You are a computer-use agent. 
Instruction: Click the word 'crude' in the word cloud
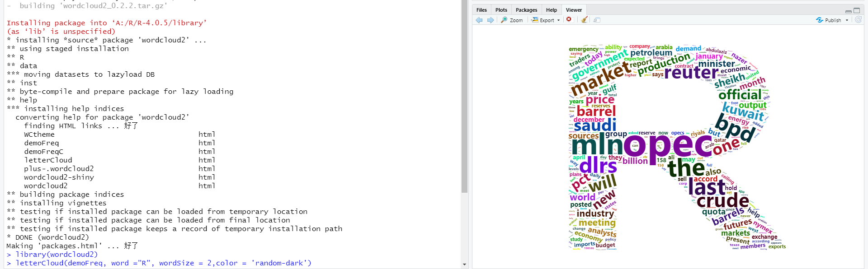(722, 201)
